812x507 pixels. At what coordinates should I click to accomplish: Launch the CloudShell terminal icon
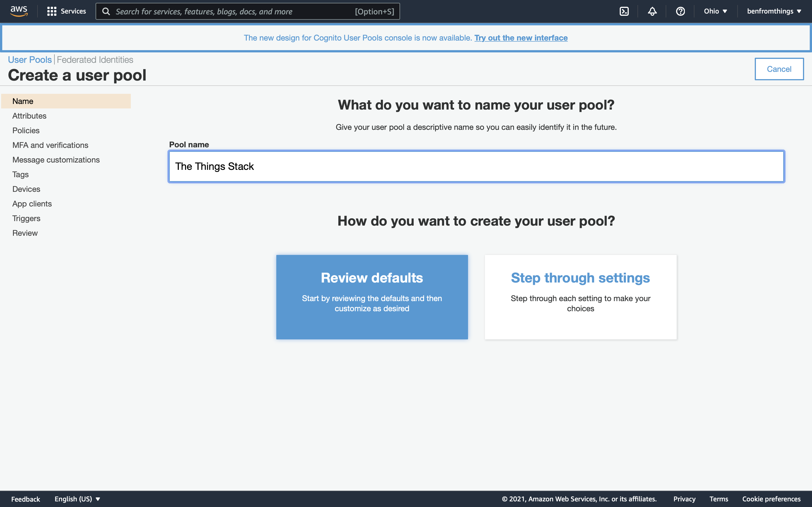click(624, 11)
